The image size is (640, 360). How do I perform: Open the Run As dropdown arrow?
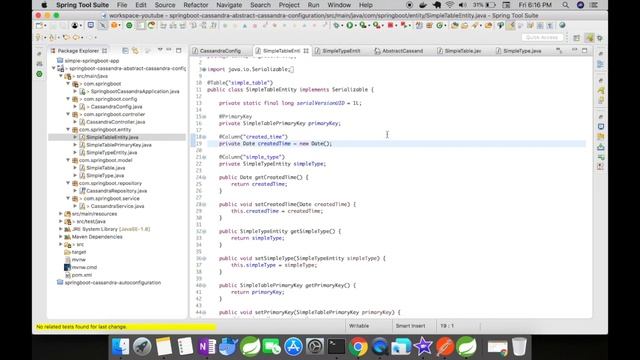coord(355,26)
